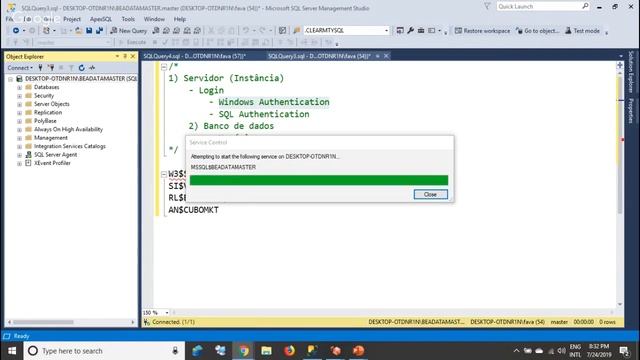The width and height of the screenshot is (640, 360).
Task: Open File Explorer from the taskbar
Action: (267, 351)
